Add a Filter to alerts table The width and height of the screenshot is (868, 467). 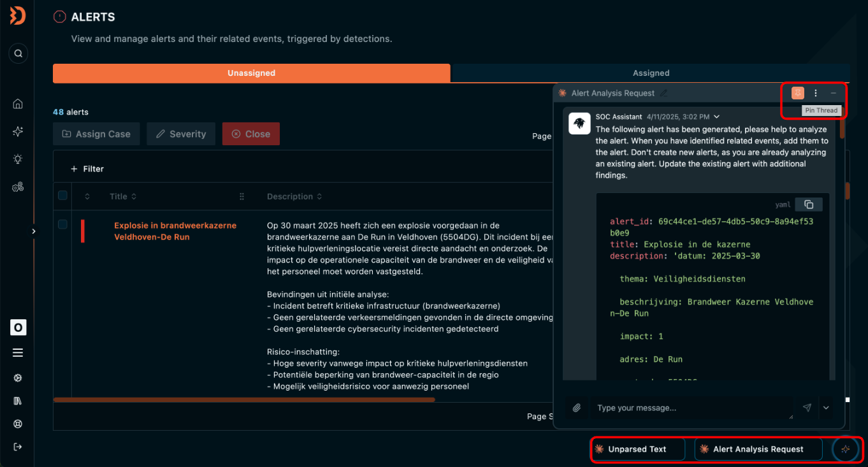pos(87,169)
